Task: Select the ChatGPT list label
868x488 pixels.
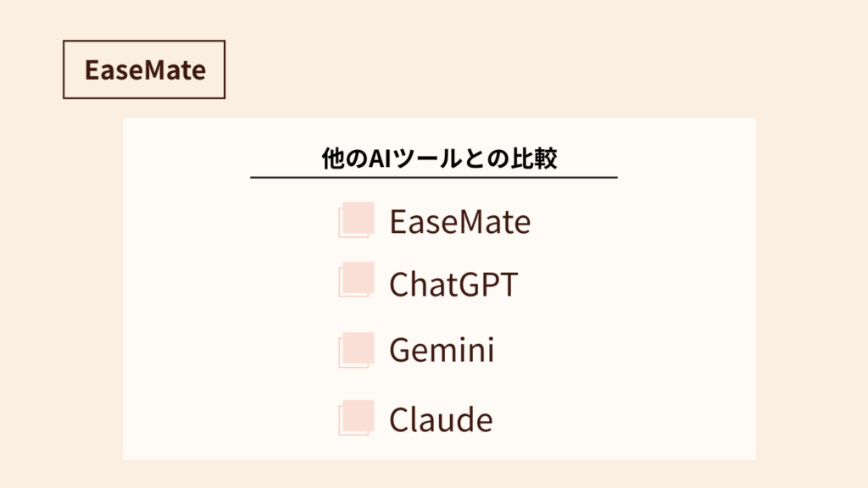Action: point(453,285)
